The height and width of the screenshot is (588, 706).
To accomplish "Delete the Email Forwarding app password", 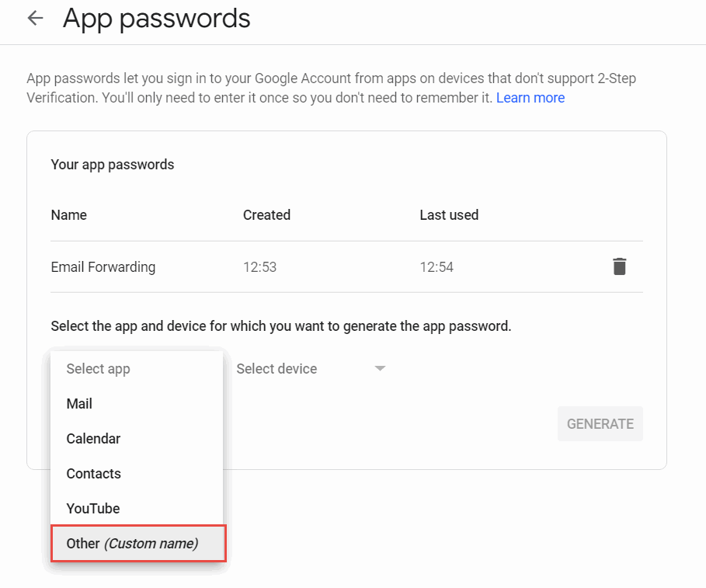I will [620, 266].
